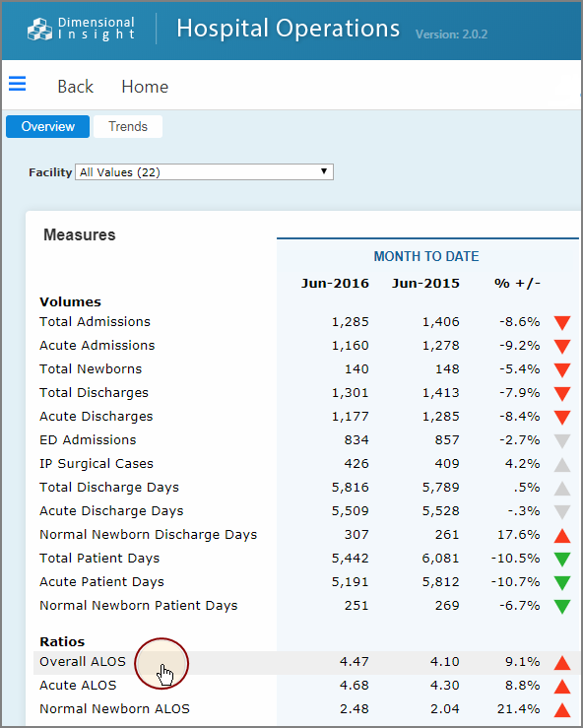Click gray down arrow for Acute Discharge Days
This screenshot has height=728, width=583.
[x=562, y=511]
